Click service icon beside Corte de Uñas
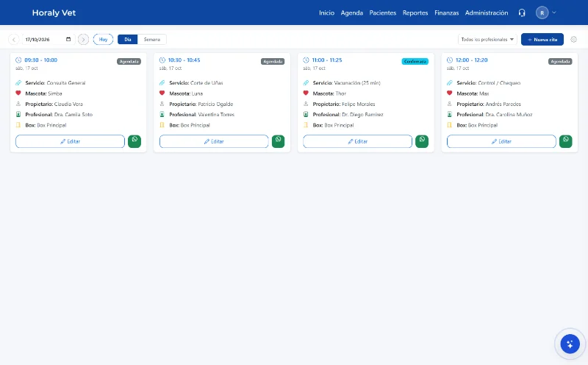Image resolution: width=588 pixels, height=365 pixels. (162, 82)
